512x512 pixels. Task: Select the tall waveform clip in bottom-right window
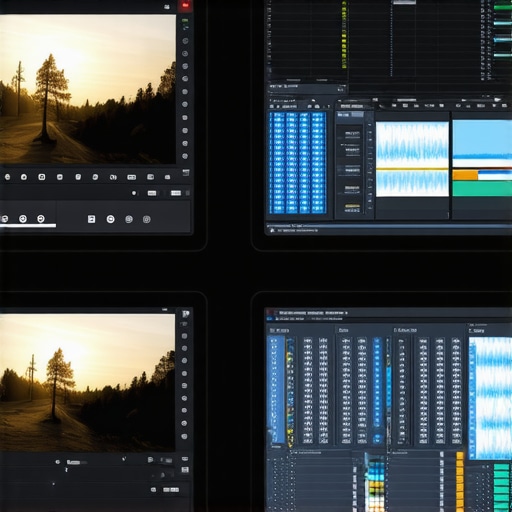click(490, 398)
